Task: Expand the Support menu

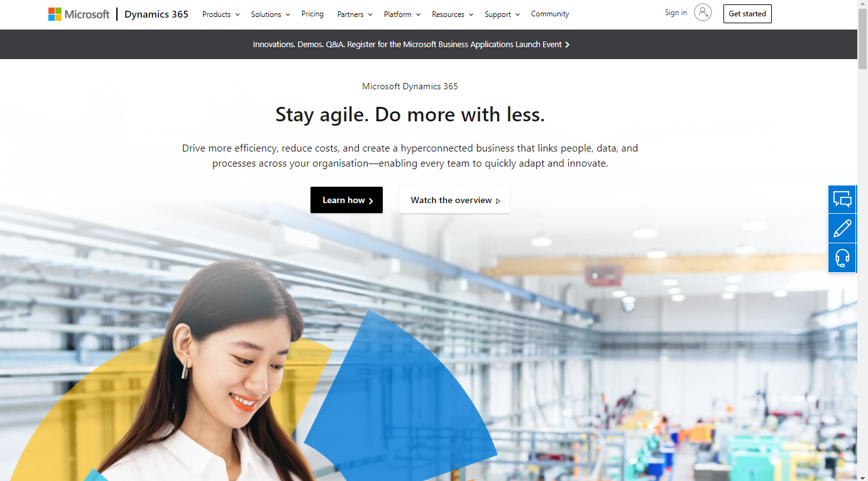Action: [502, 14]
